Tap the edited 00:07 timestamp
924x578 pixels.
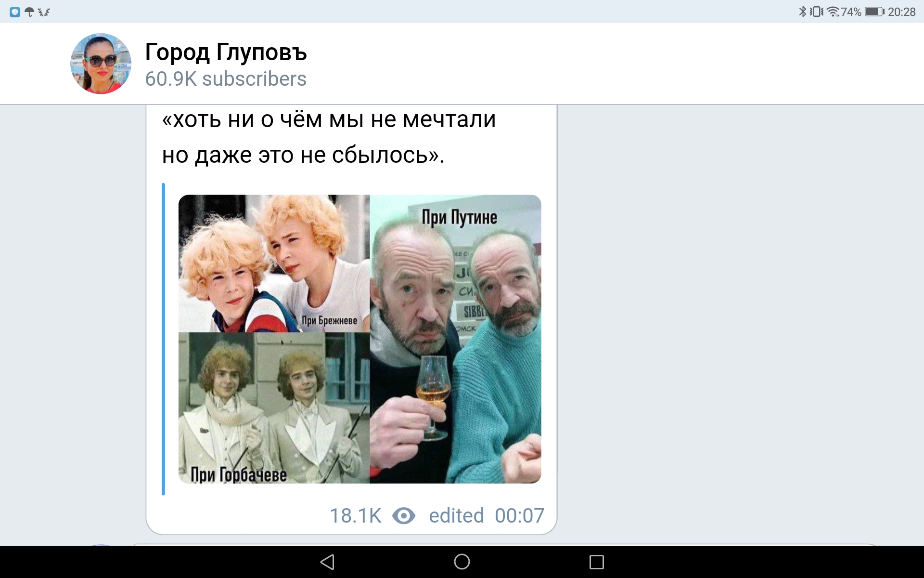click(487, 516)
